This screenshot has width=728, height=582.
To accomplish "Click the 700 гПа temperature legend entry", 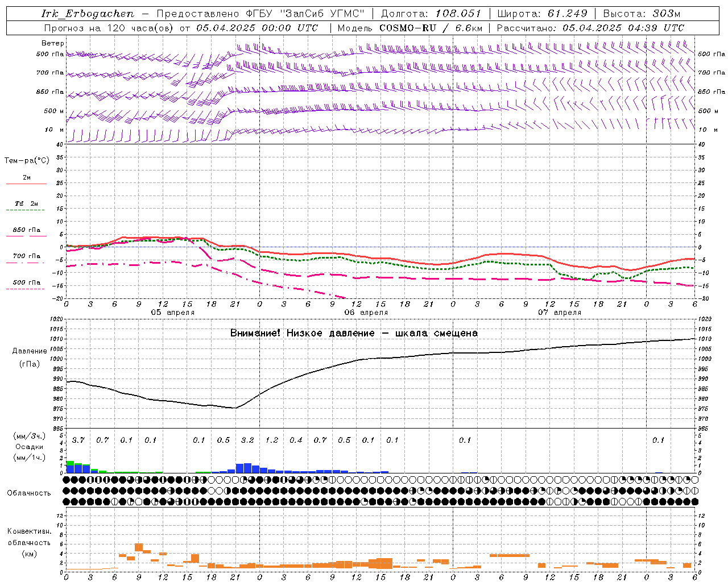I will [27, 256].
